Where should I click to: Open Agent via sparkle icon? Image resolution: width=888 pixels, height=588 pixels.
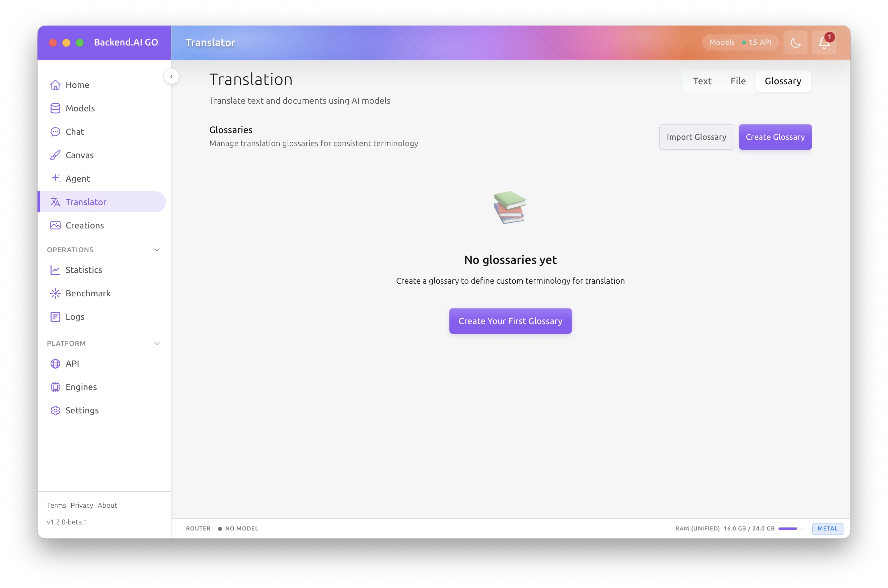(x=55, y=178)
